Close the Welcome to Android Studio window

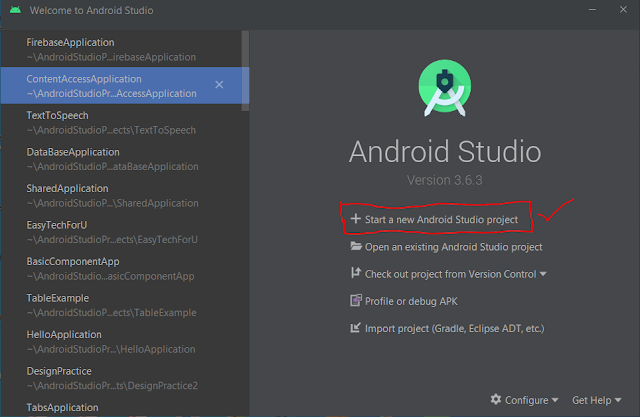(623, 9)
